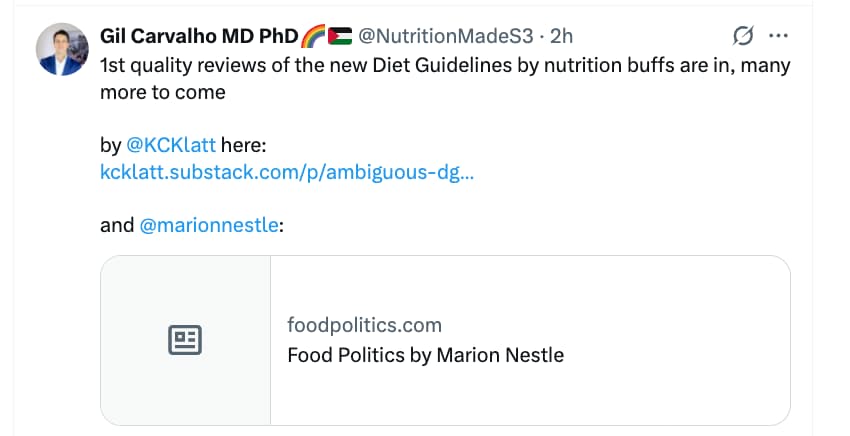The width and height of the screenshot is (850, 436).
Task: Open the Gil Carvalho MD PhD display name
Action: [x=199, y=37]
